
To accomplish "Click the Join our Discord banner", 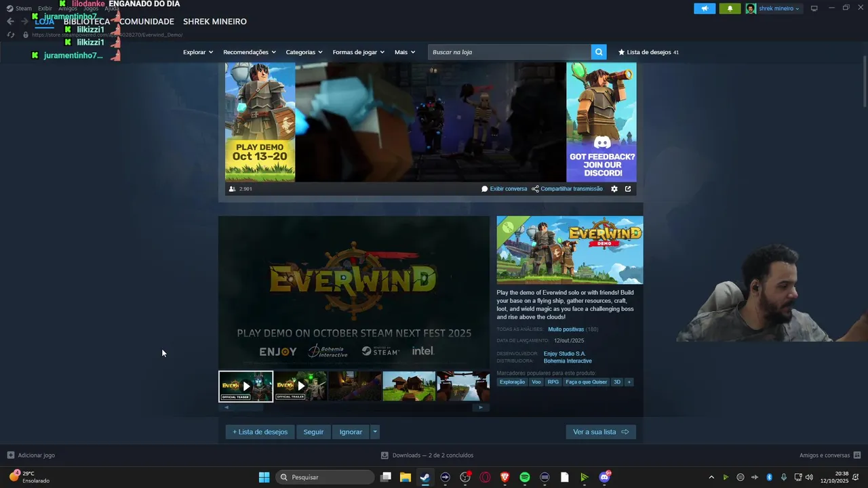I will pos(601,122).
